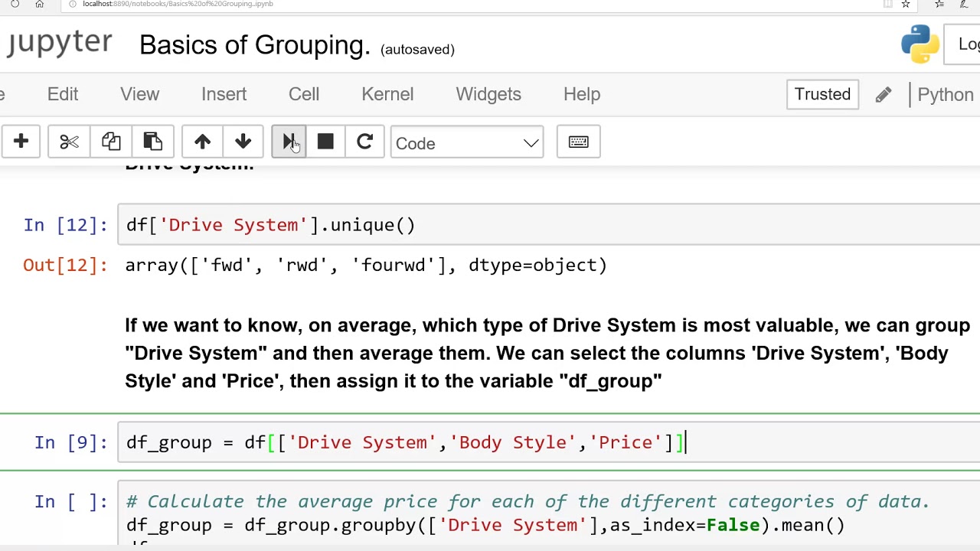The image size is (980, 551).
Task: Click the pencil edit icon next to Trusted
Action: (884, 94)
